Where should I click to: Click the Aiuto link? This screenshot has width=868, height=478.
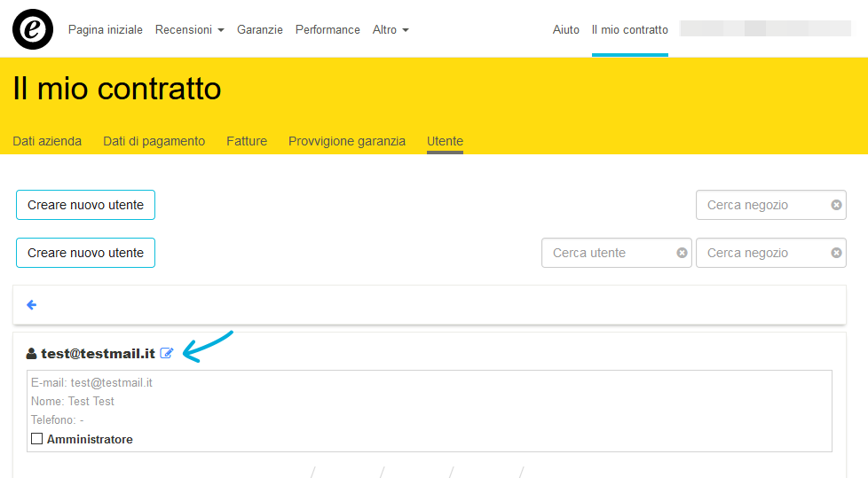click(565, 29)
